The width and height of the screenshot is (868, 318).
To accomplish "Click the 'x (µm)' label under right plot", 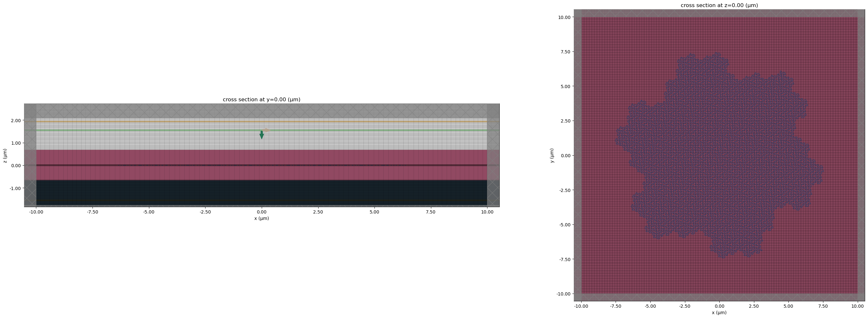I will click(x=719, y=313).
